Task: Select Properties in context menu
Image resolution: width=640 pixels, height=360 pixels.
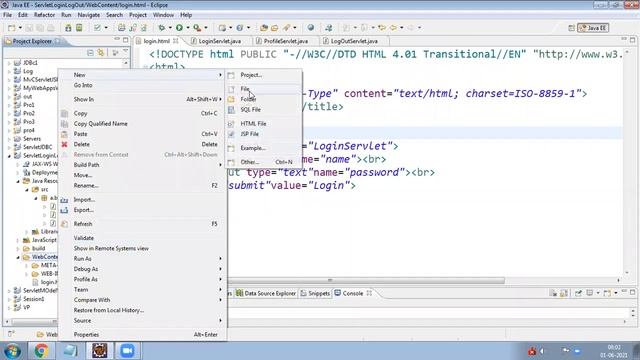Action: [x=142, y=334]
